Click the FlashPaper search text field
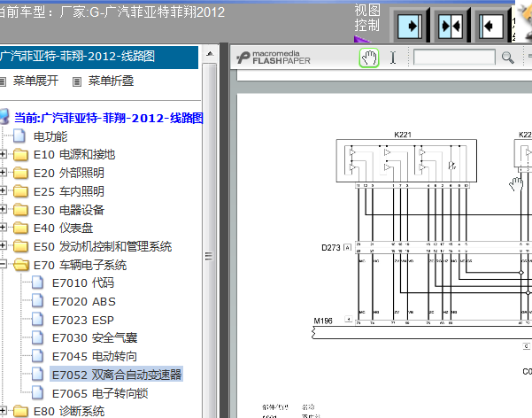Viewport: 532px width, 418px height. tap(454, 57)
